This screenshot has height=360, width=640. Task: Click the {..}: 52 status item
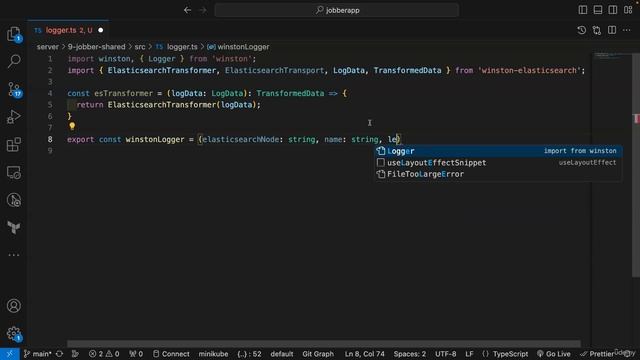tap(249, 354)
